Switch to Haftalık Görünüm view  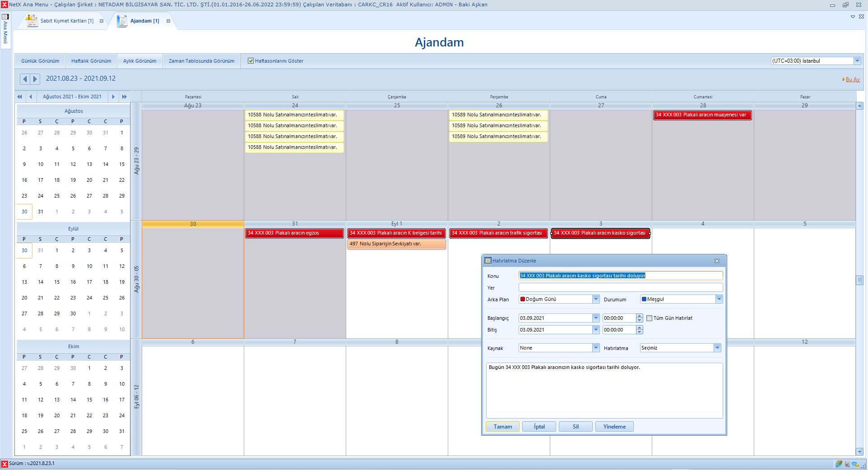91,61
